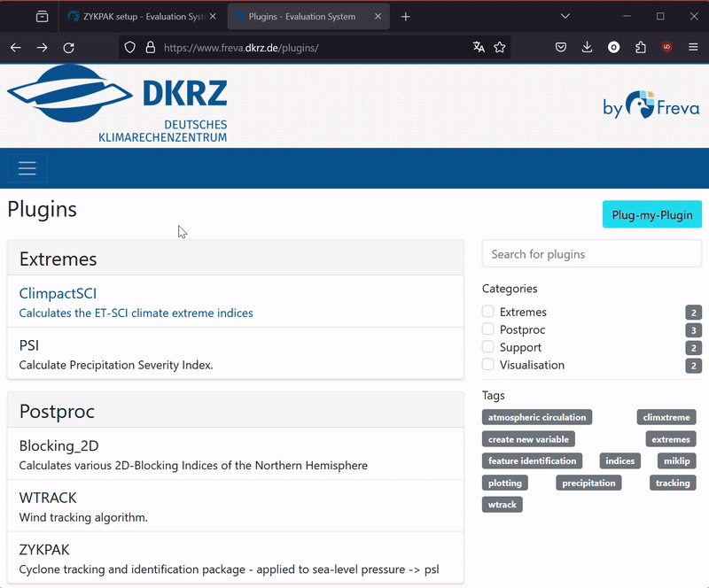Close the ZYKPAK setup tab
The width and height of the screenshot is (709, 588).
213,16
